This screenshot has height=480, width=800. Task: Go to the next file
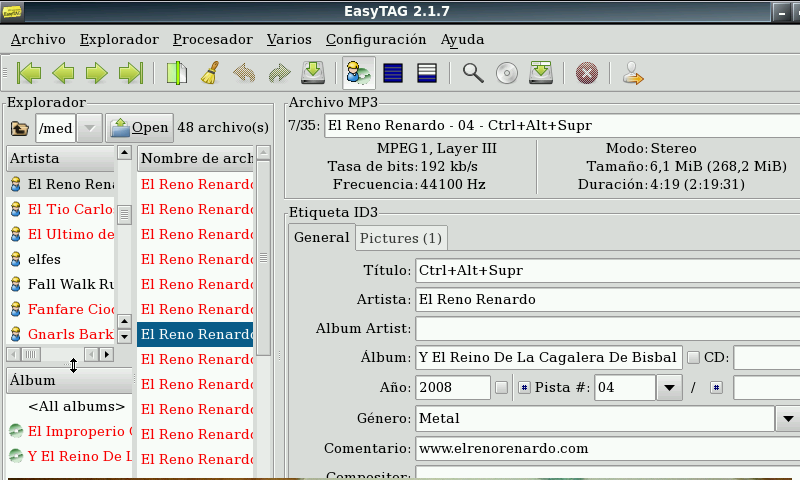click(96, 73)
